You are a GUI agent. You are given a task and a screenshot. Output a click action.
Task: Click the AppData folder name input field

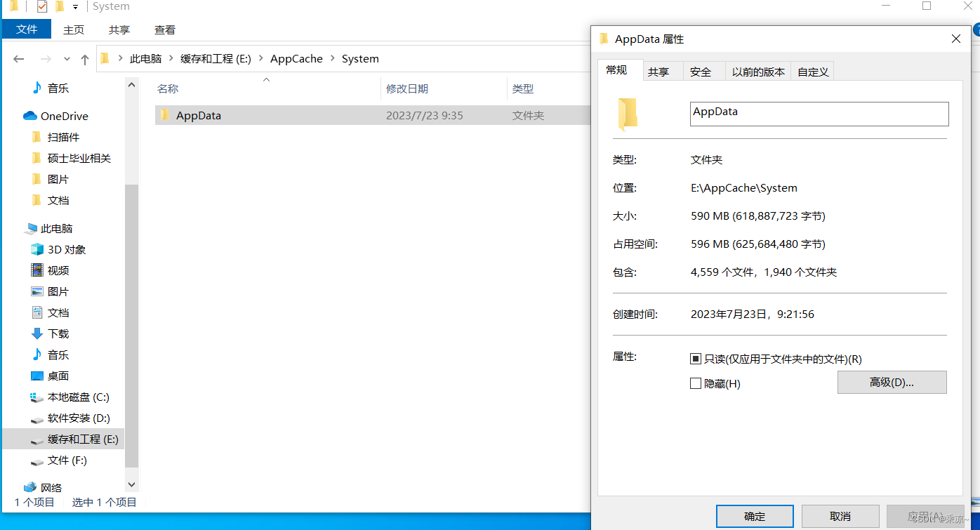pyautogui.click(x=819, y=114)
